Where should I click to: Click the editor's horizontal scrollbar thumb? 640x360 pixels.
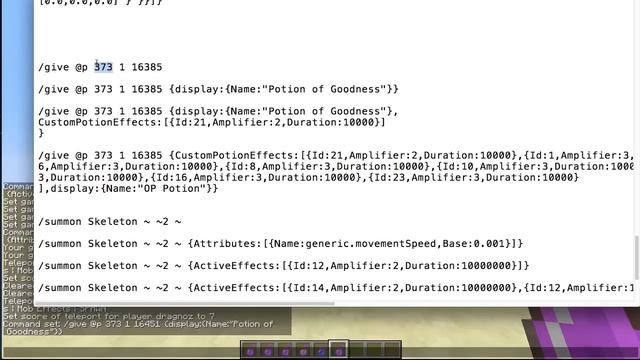[184, 303]
